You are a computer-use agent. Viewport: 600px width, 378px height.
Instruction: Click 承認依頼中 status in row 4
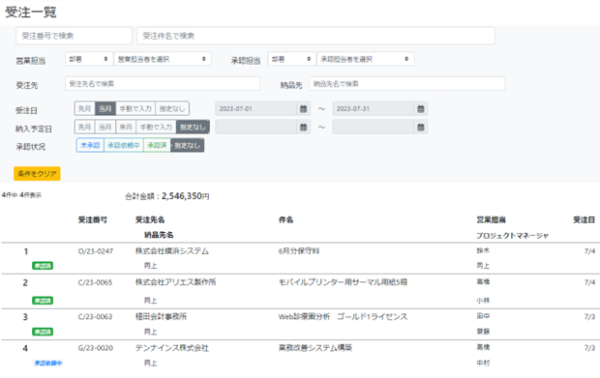point(48,363)
